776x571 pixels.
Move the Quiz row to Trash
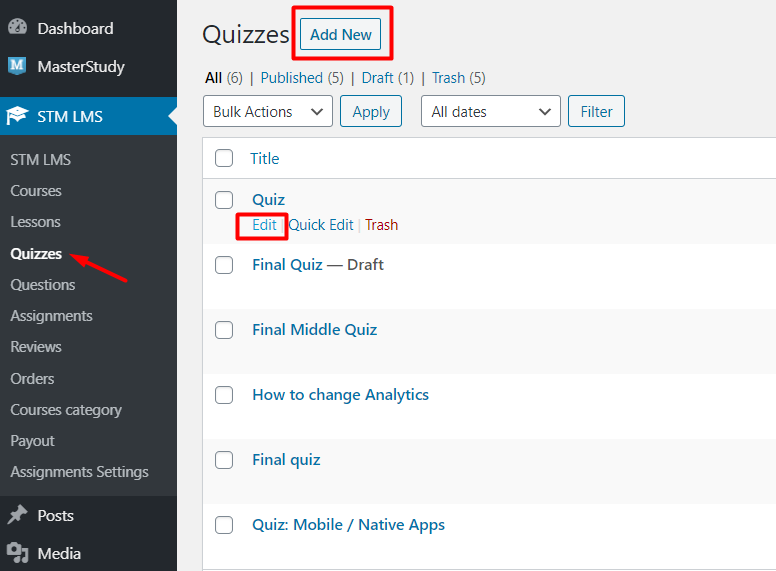tap(381, 225)
